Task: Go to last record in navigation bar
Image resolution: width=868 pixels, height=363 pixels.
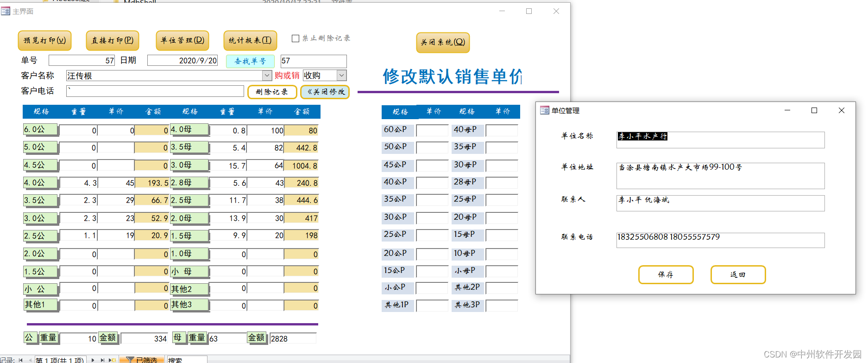Action: point(102,360)
